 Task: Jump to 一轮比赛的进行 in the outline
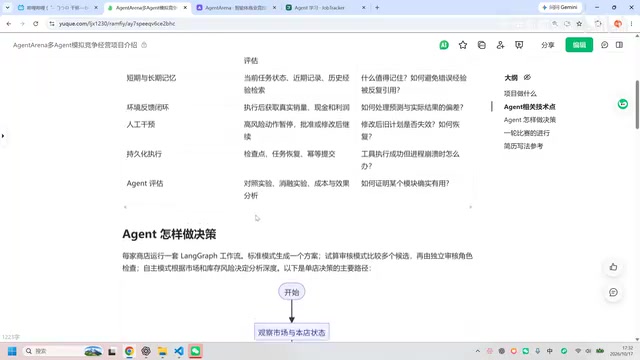527,133
